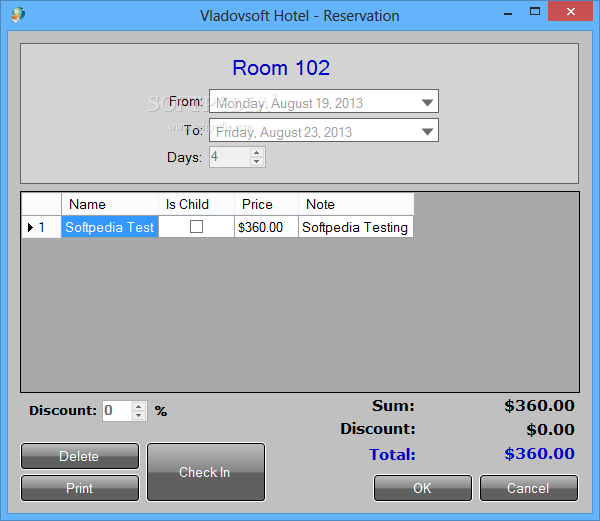The width and height of the screenshot is (600, 521).
Task: Click the Print button
Action: [80, 488]
